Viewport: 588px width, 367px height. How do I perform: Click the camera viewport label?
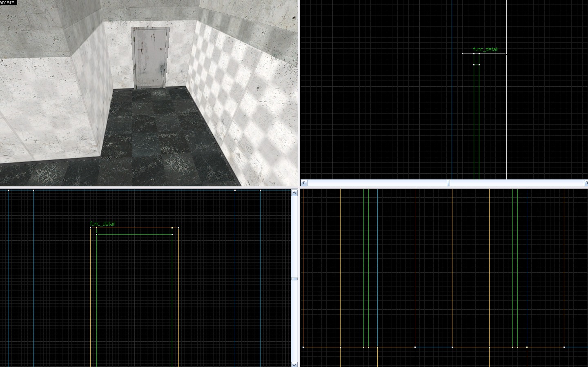[8, 2]
